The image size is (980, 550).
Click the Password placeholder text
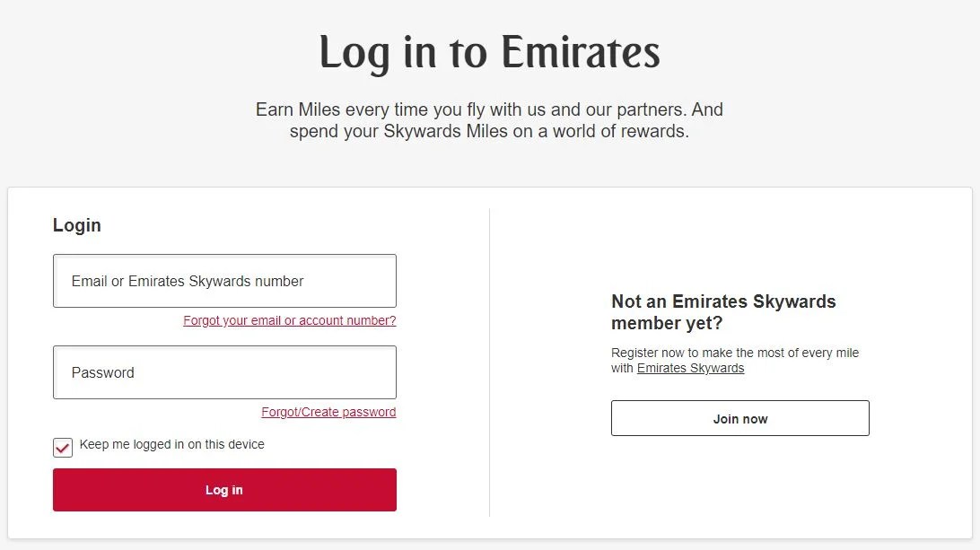101,372
